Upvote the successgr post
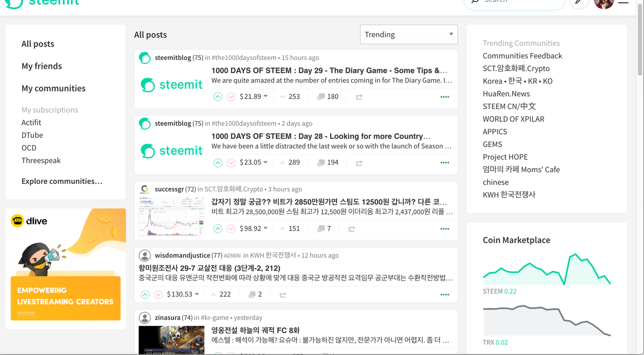This screenshot has width=644, height=355. (x=218, y=229)
